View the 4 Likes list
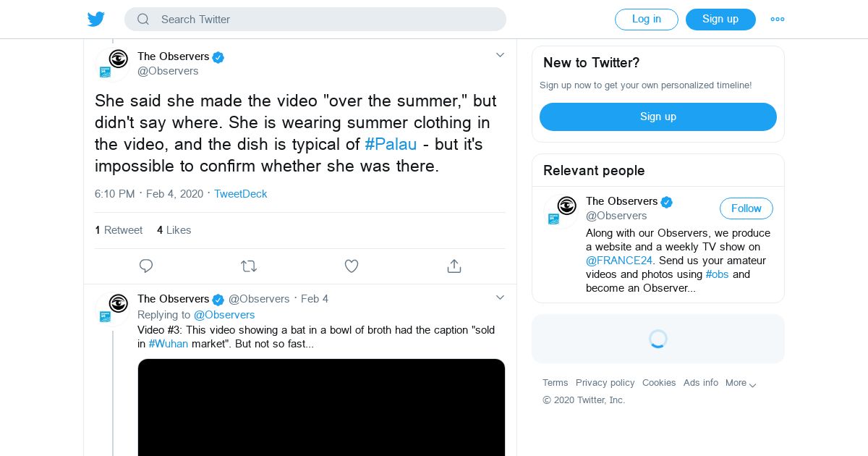This screenshot has height=456, width=868. (x=174, y=230)
